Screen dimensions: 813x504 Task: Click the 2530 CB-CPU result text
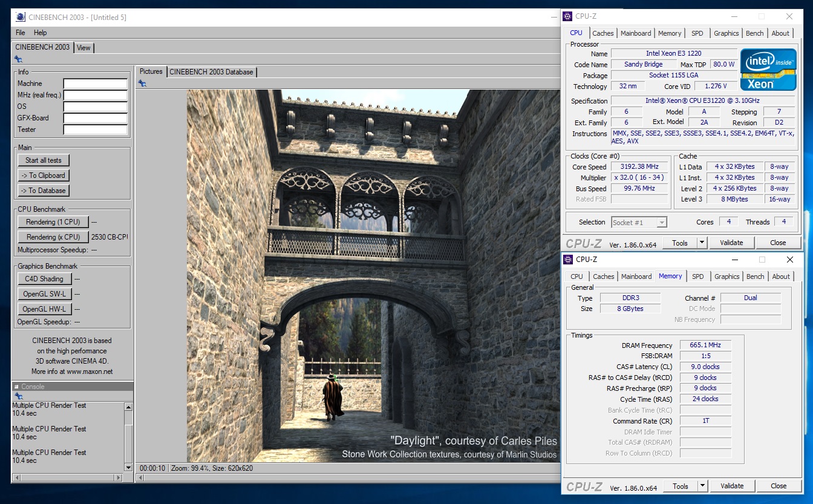[x=109, y=237]
